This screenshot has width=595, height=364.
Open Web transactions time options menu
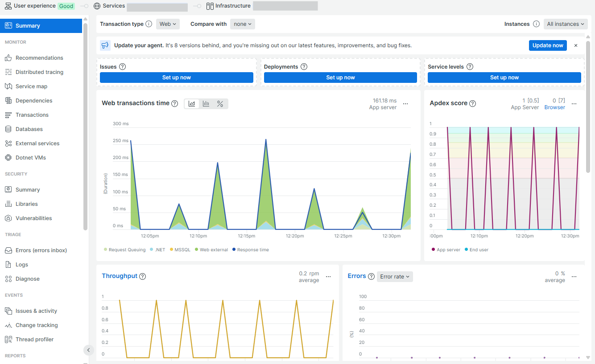[405, 104]
